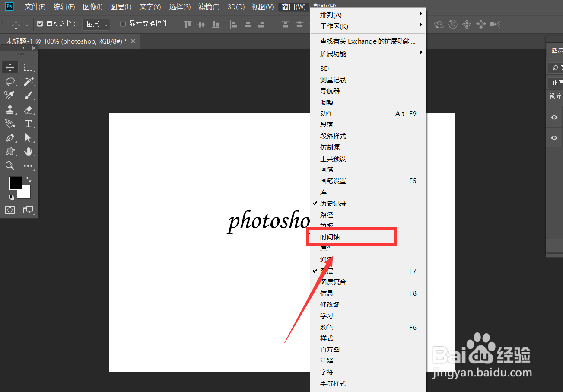Click the align top edges icon
The width and height of the screenshot is (563, 392).
[x=188, y=25]
